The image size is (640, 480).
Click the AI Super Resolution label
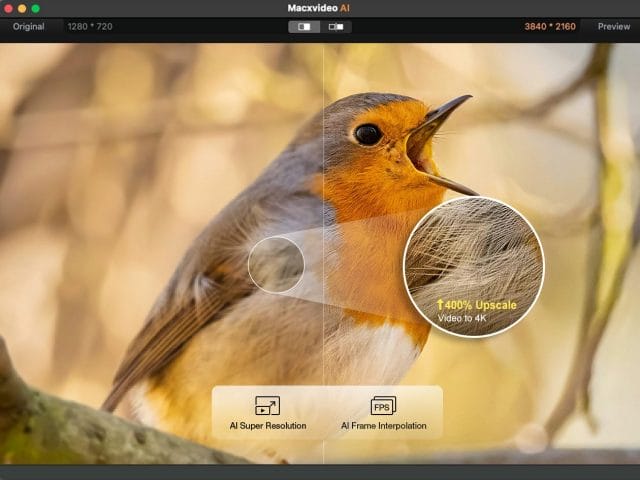point(267,426)
